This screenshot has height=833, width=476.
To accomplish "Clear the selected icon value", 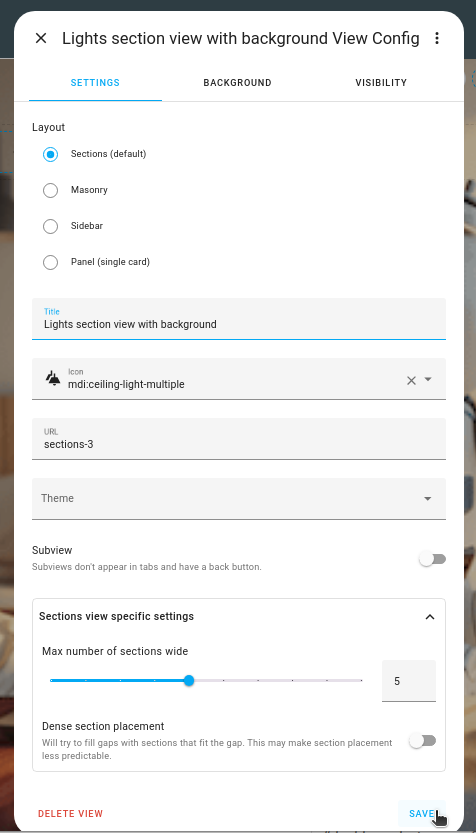I will 411,380.
